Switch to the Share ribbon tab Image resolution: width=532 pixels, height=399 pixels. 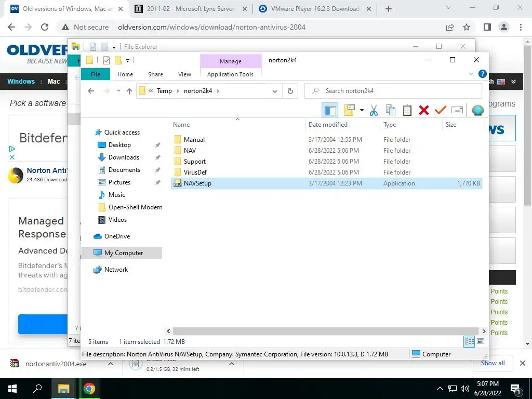(155, 74)
